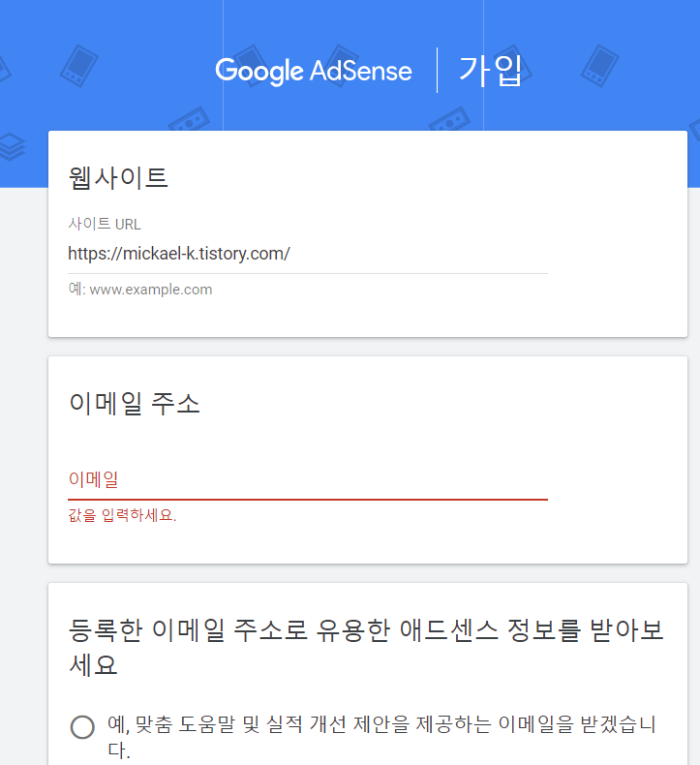This screenshot has width=700, height=765.
Task: Click the '이메일 주소' section heading
Action: [x=135, y=404]
